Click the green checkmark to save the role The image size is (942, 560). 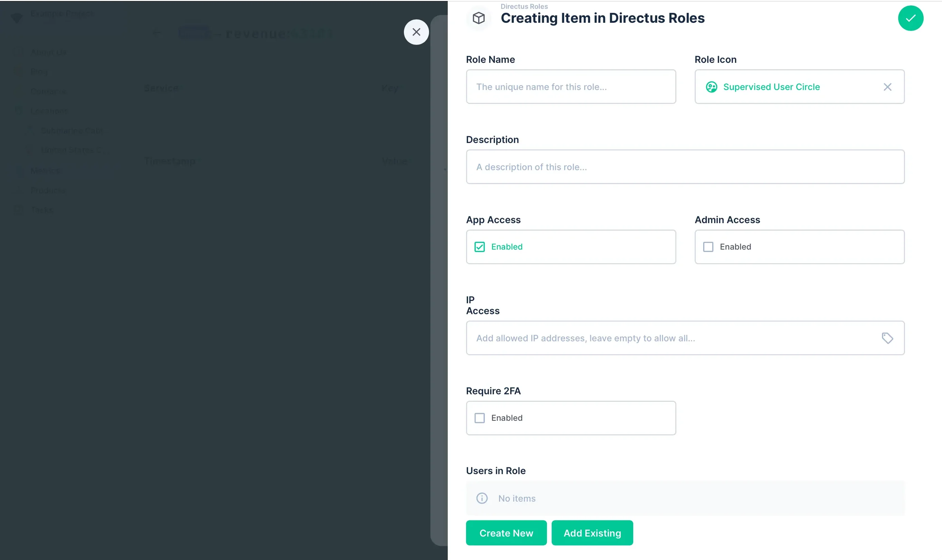click(910, 18)
